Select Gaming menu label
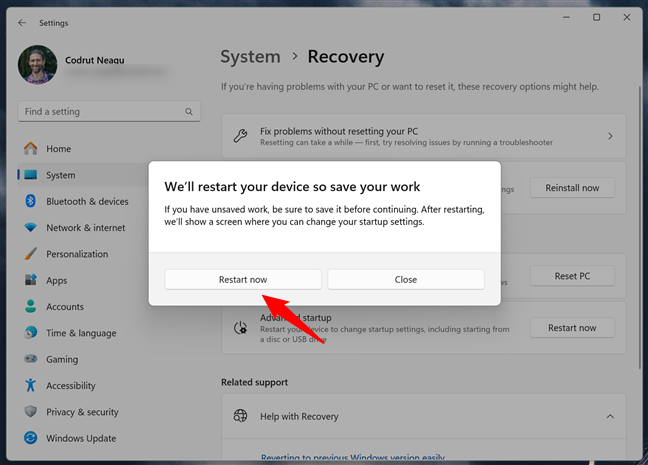Viewport: 648px width, 465px height. coord(62,360)
